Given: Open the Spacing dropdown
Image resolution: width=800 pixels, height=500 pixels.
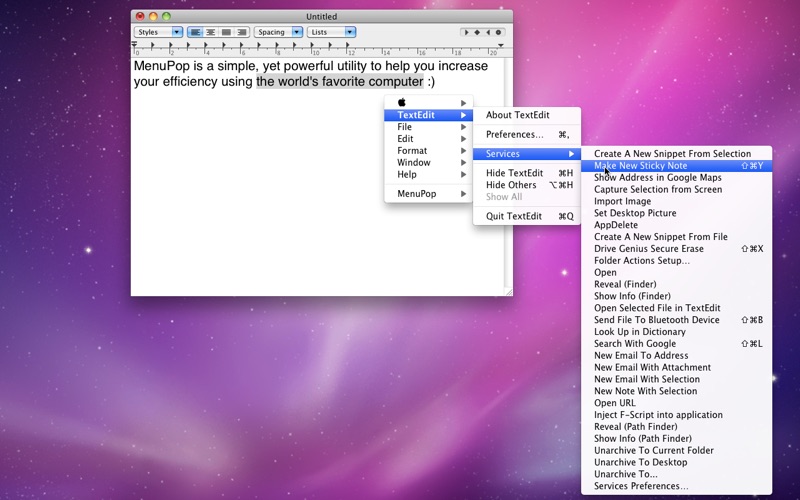Looking at the screenshot, I should 278,32.
